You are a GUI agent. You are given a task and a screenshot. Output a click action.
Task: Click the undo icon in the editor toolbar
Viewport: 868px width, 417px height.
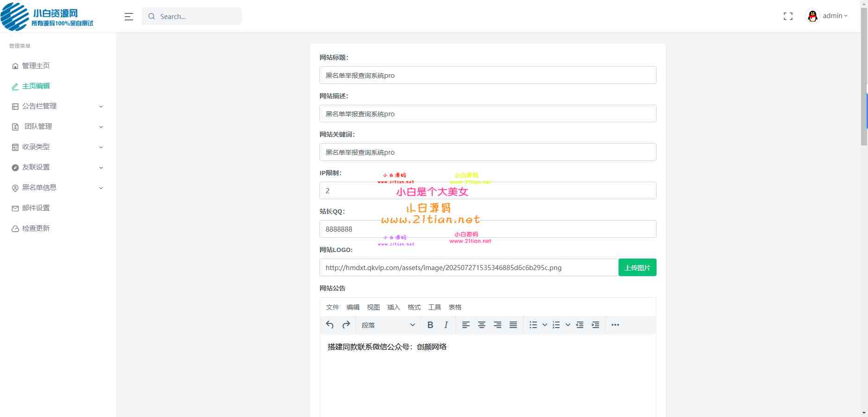(330, 325)
